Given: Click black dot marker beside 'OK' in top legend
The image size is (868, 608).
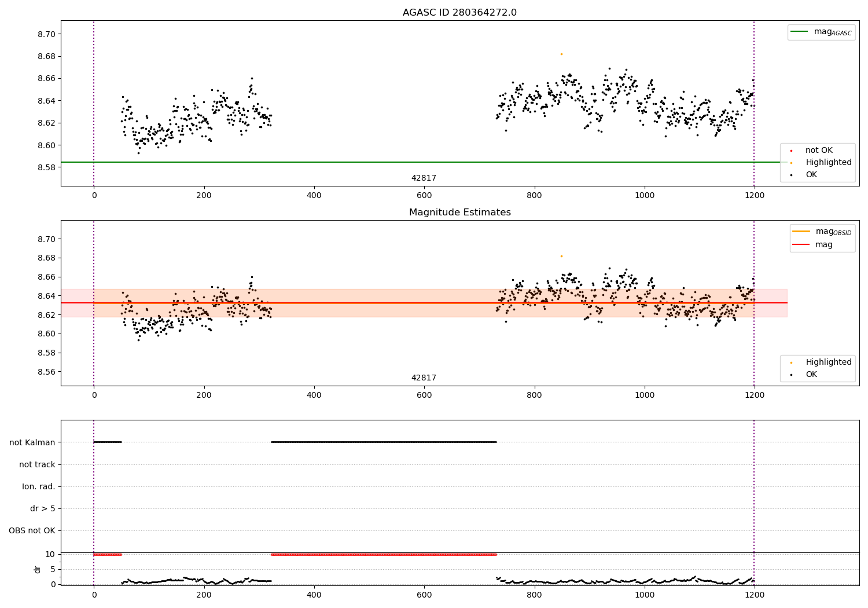Looking at the screenshot, I should coord(791,175).
